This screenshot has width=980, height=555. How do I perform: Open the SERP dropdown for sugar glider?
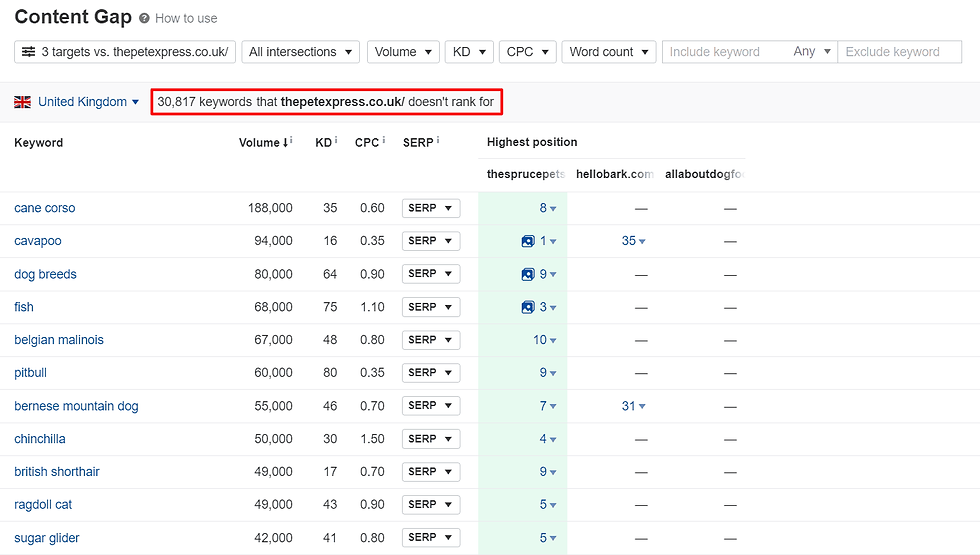click(x=431, y=538)
